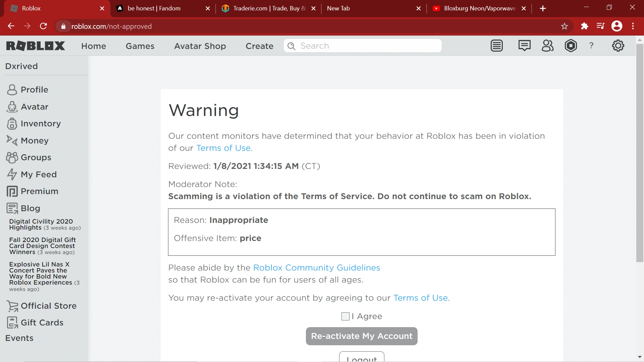The image size is (644, 362).
Task: Open the Roblox Community Guidelines link
Action: pos(316,268)
